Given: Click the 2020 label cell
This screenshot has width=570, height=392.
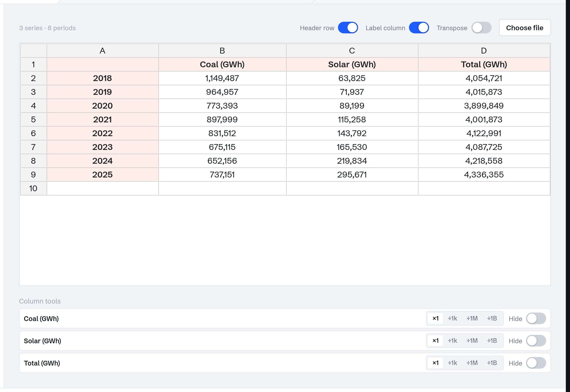Looking at the screenshot, I should point(103,106).
